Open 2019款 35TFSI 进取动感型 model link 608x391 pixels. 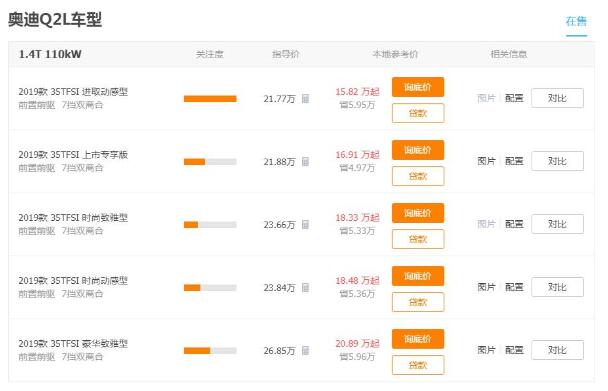pyautogui.click(x=73, y=92)
